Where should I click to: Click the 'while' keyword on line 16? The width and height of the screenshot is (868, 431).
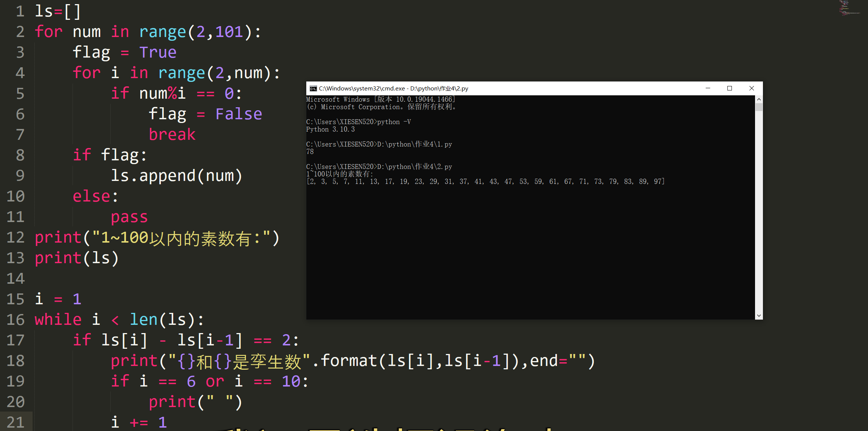pos(58,319)
